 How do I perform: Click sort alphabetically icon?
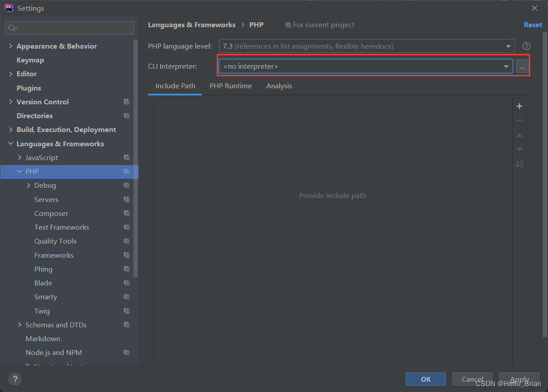[x=519, y=164]
